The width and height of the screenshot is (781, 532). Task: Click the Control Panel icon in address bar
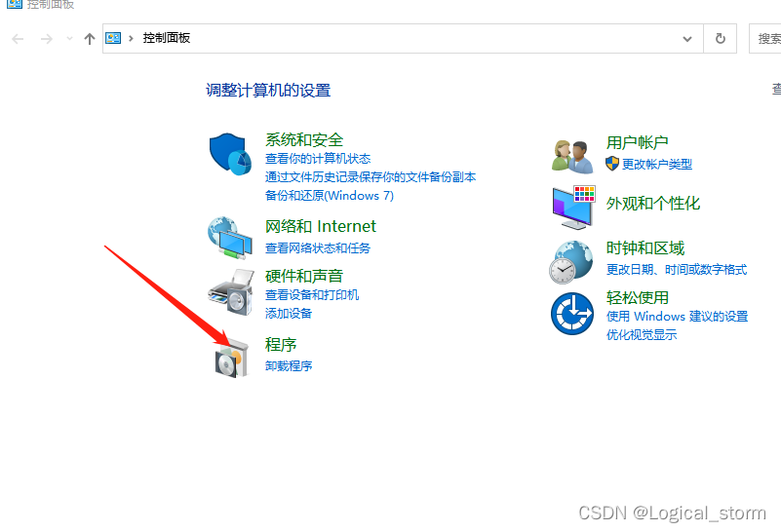[113, 38]
